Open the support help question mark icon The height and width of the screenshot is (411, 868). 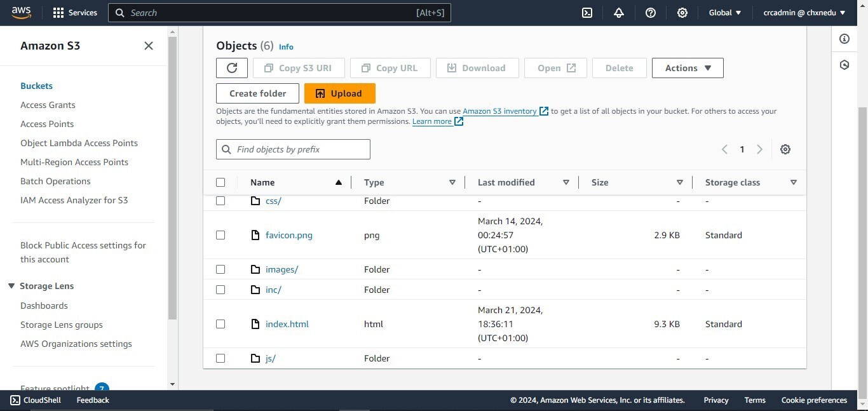pyautogui.click(x=651, y=13)
